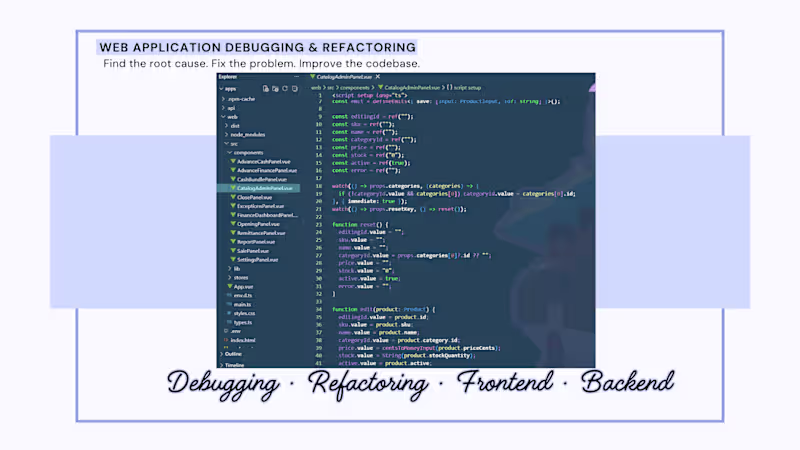Click line number 23 in the gutter
Screen dimensions: 800x450
click(x=318, y=224)
